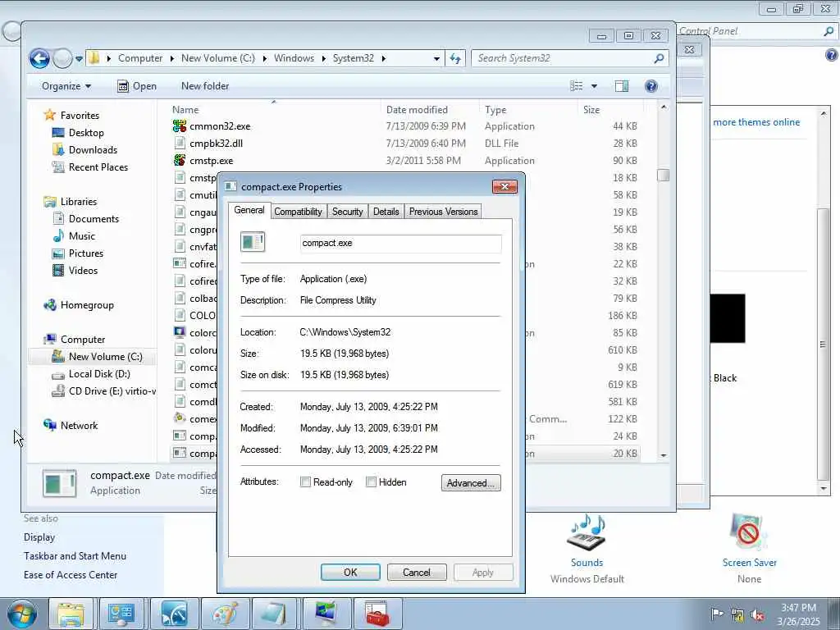Click the Forward arrow in Explorer
The height and width of the screenshot is (630, 840).
coord(62,58)
